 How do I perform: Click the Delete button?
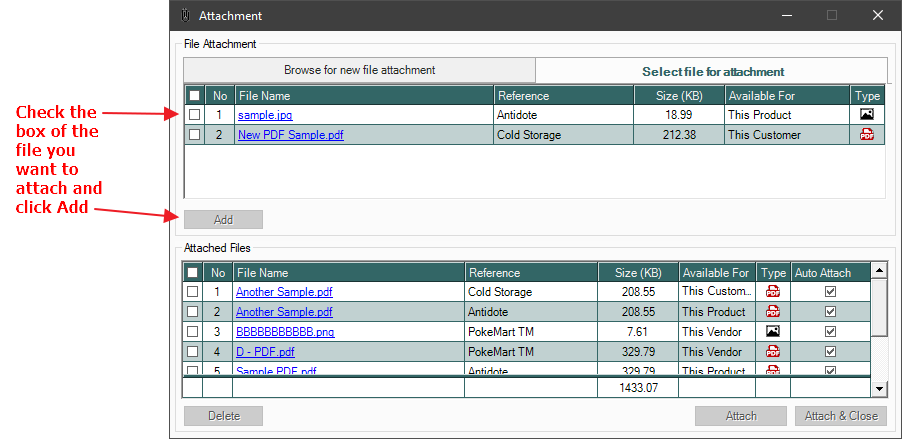[x=223, y=416]
